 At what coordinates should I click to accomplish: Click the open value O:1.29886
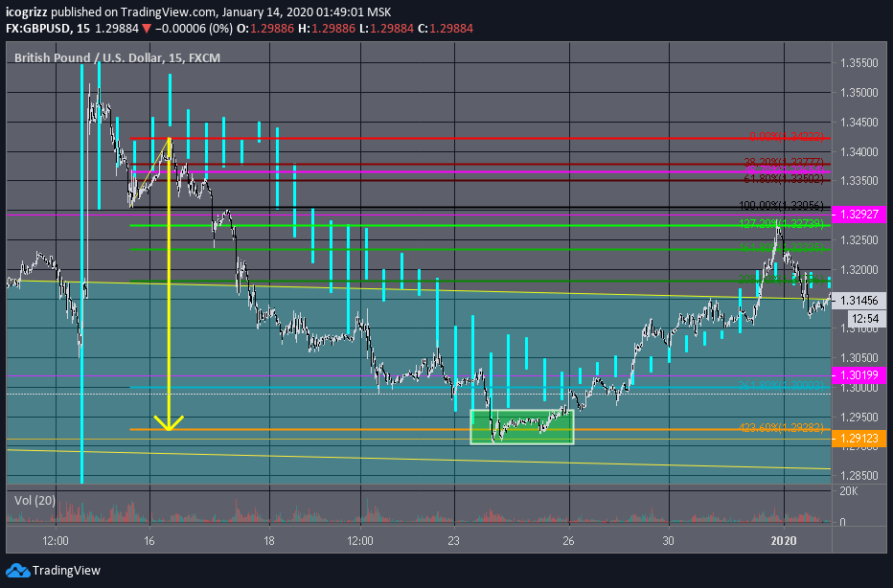pyautogui.click(x=264, y=29)
